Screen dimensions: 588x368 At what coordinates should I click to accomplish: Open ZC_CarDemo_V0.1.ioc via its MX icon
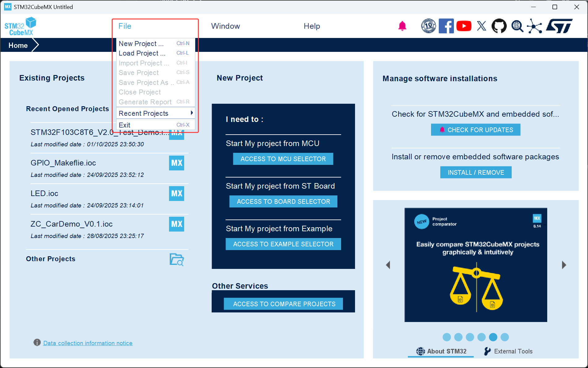coord(176,224)
